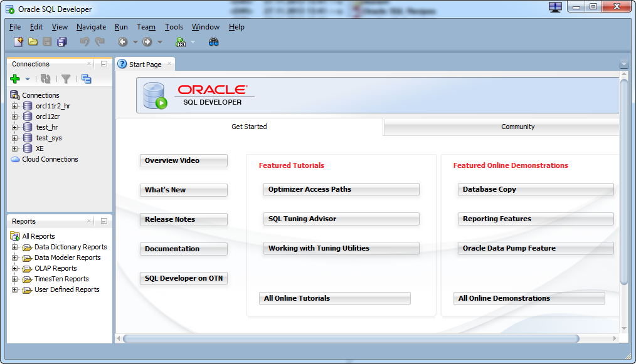
Task: Switch to the Community tab
Action: click(x=501, y=127)
